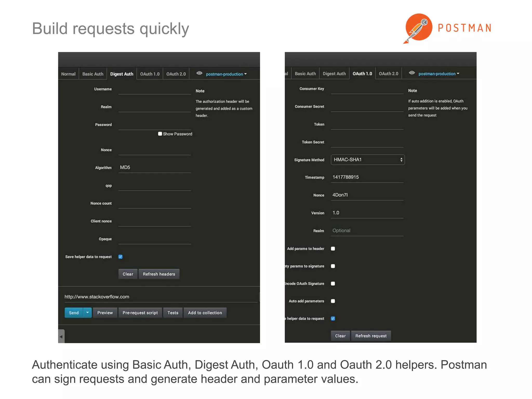Open the OAuth 2.0 tab in right panel
This screenshot has height=399, width=532.
[x=389, y=74]
